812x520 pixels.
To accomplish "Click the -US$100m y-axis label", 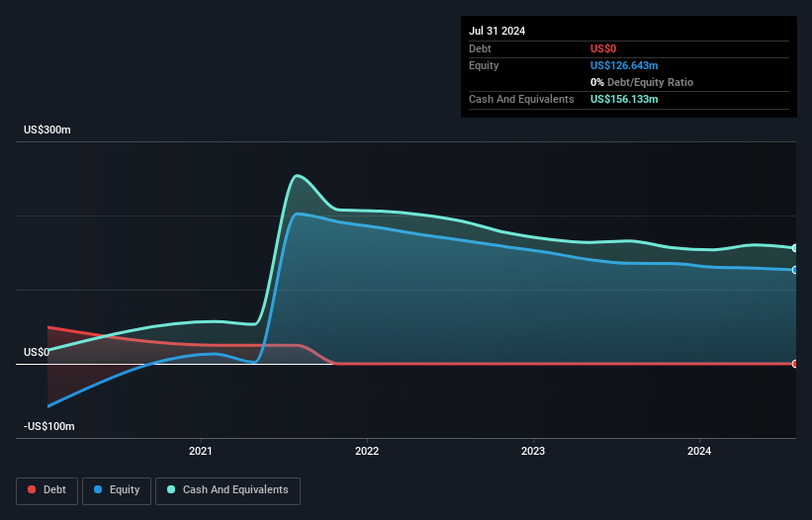I will click(49, 426).
